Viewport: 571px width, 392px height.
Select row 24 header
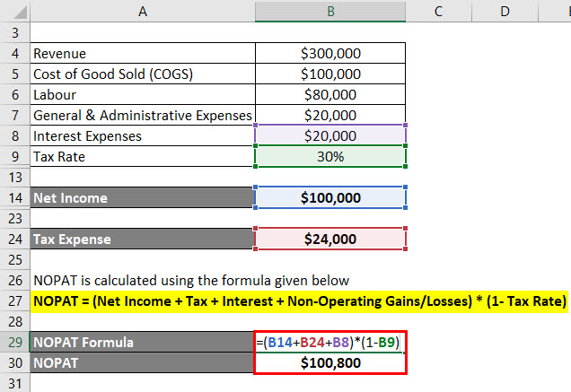(x=15, y=240)
